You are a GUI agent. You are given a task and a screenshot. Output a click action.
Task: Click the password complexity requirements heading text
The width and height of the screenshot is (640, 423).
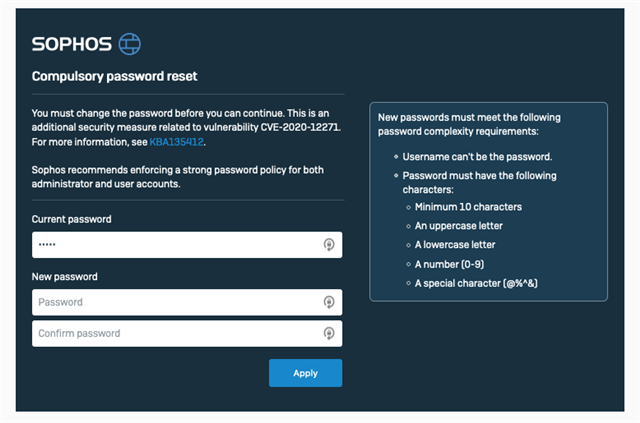click(x=469, y=124)
